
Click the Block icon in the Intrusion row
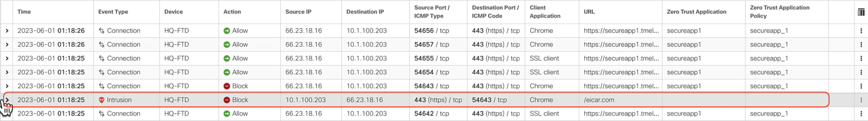[227, 100]
